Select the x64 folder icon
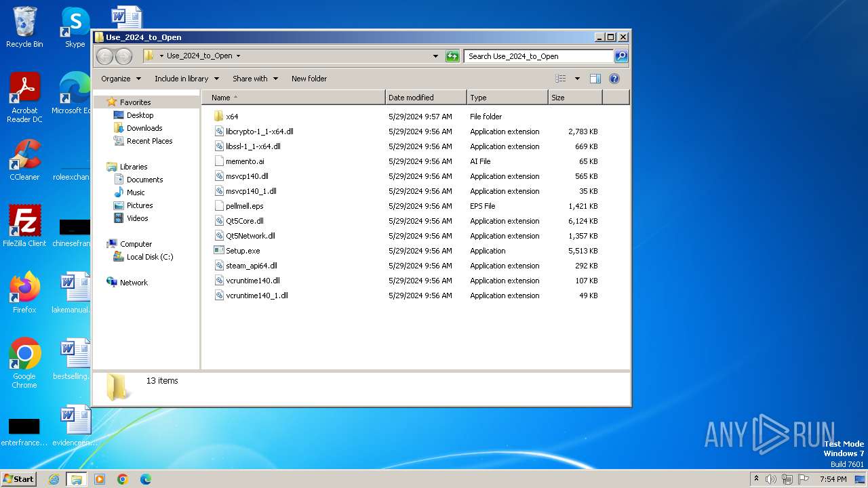Screen dimensions: 868x488 (218, 117)
